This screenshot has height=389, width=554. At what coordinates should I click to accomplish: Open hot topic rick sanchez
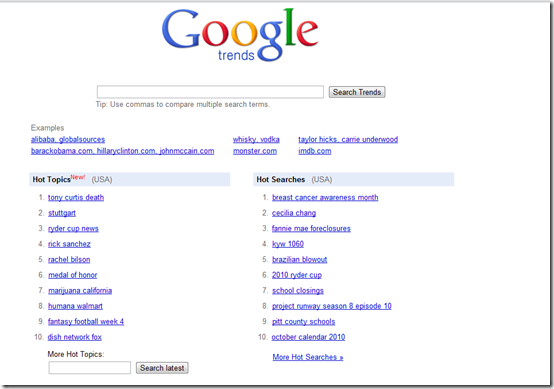pos(69,244)
